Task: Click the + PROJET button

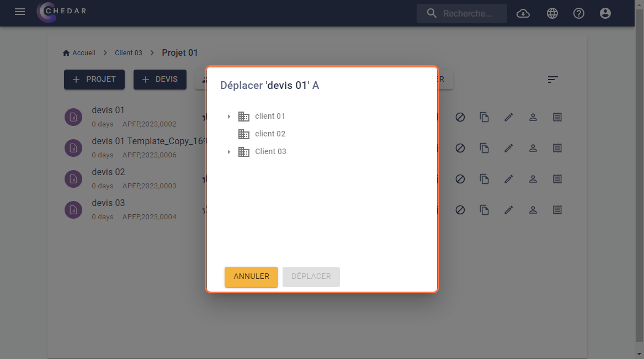Action: (x=94, y=80)
